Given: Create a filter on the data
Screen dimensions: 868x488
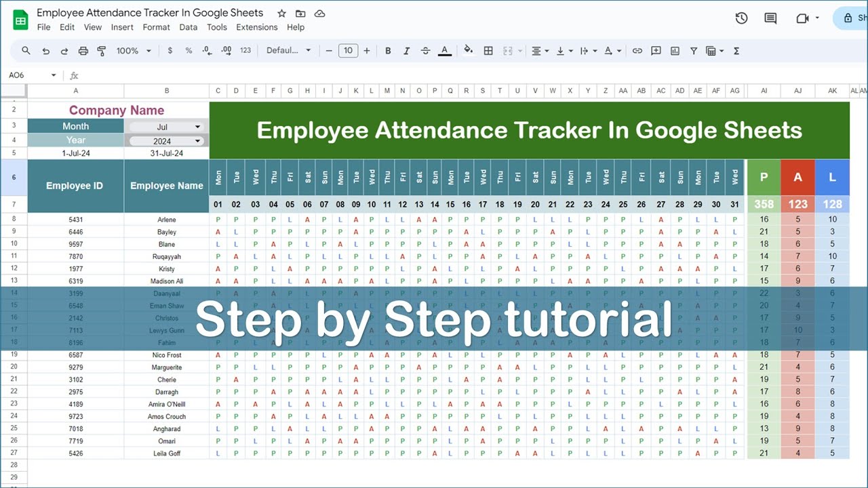Looking at the screenshot, I should pos(694,51).
